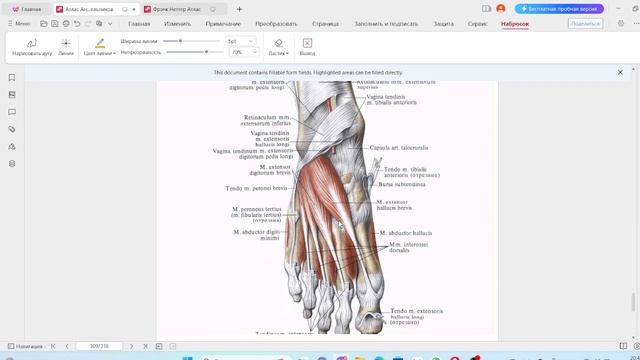Click the line width (Ширина линии) slider handle
This screenshot has width=640, height=360.
point(180,41)
